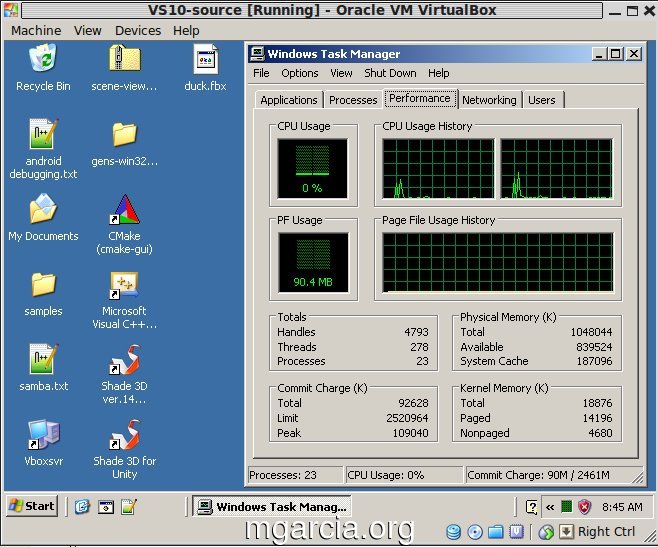Click the VirtualBox keyboard capture arrow icon
The width and height of the screenshot is (658, 547).
566,532
